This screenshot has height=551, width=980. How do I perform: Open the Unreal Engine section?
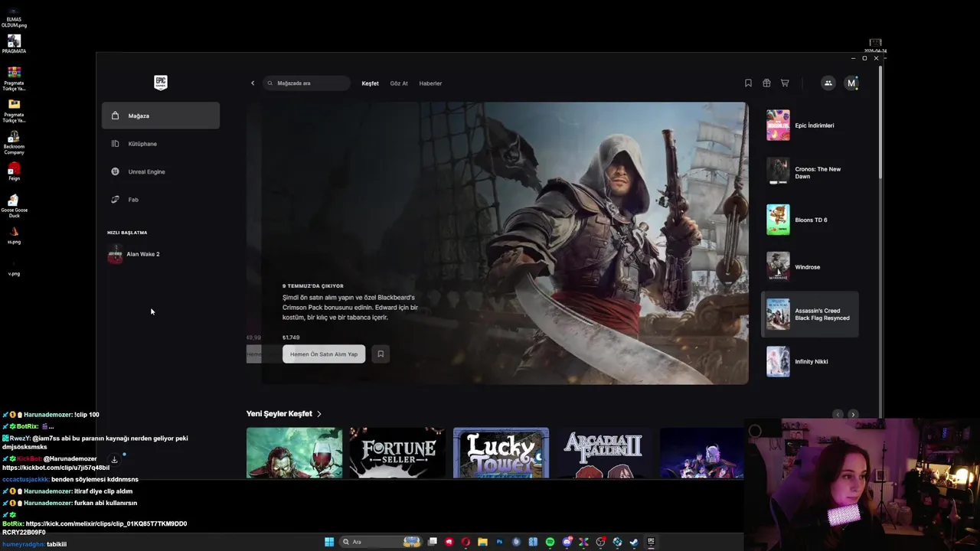[161, 171]
